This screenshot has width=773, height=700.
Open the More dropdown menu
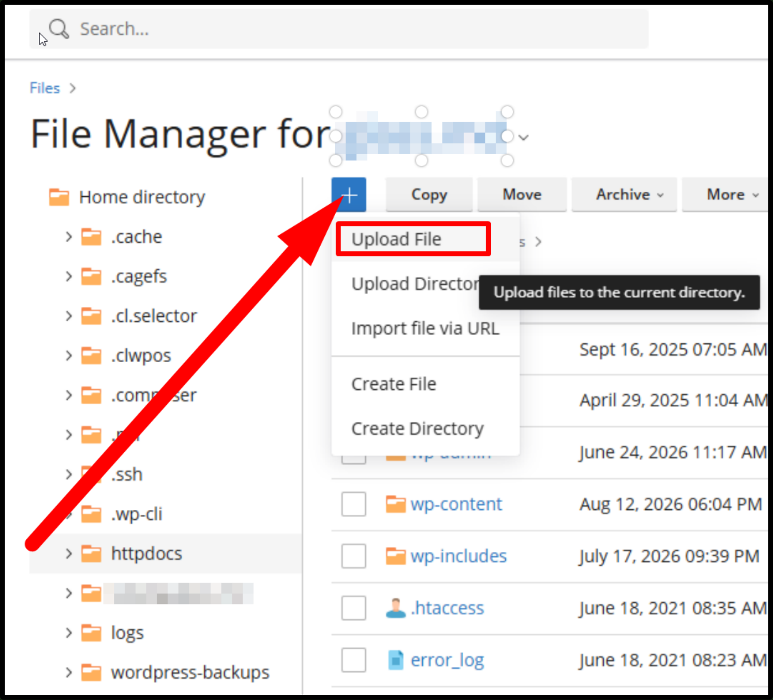[x=726, y=194]
